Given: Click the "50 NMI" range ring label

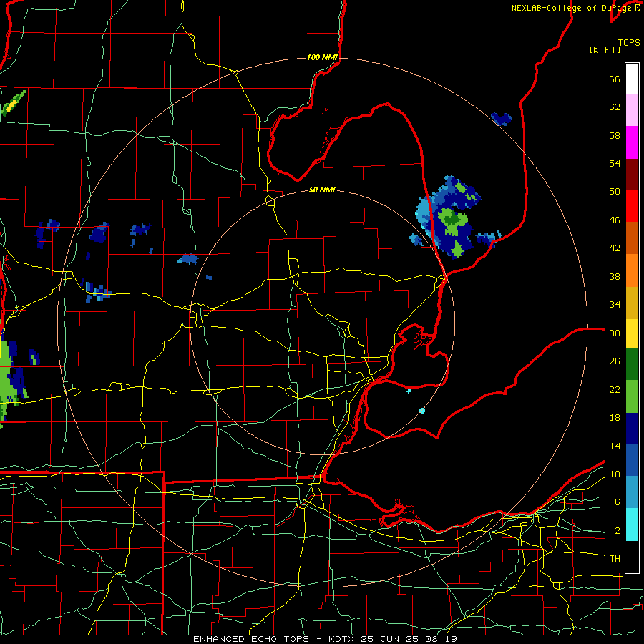Looking at the screenshot, I should (x=322, y=190).
